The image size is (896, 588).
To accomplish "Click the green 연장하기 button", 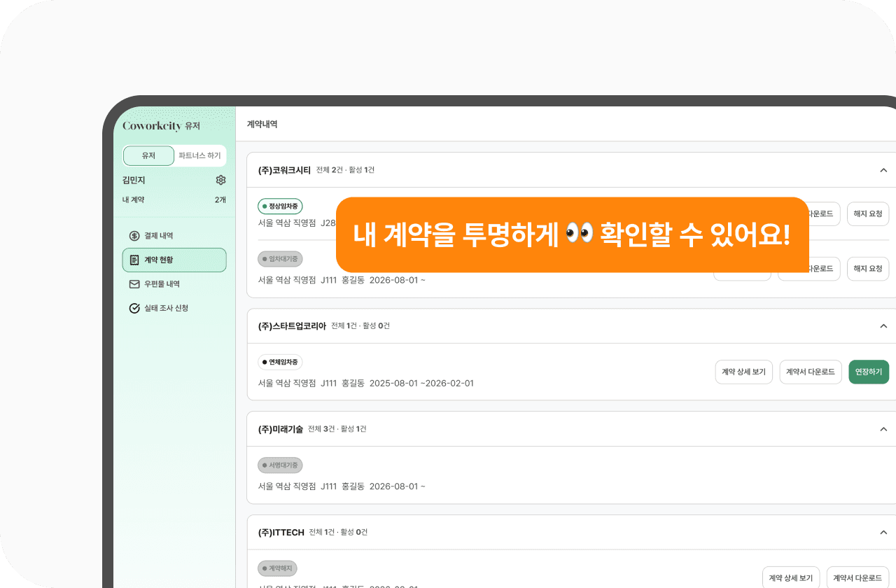I will (869, 372).
